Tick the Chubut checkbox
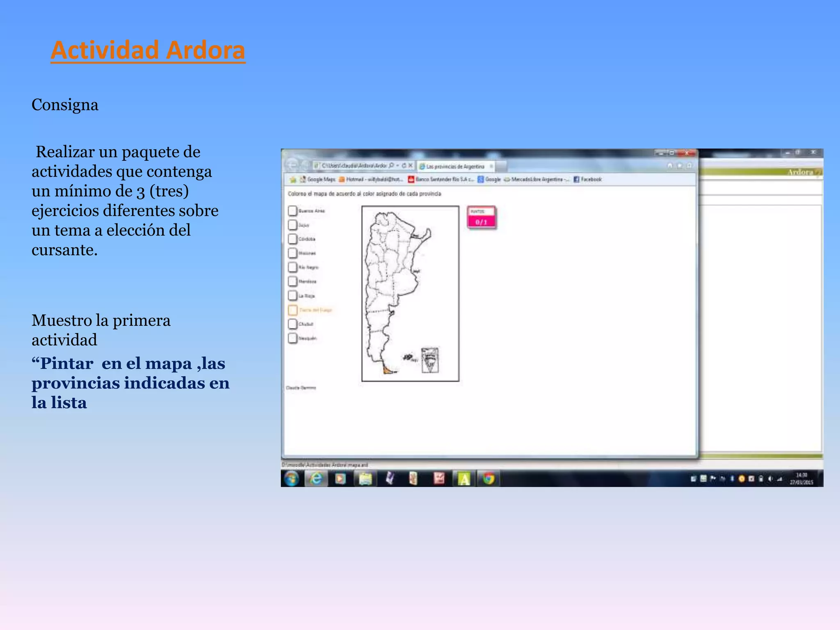Viewport: 840px width, 630px height. 292,324
